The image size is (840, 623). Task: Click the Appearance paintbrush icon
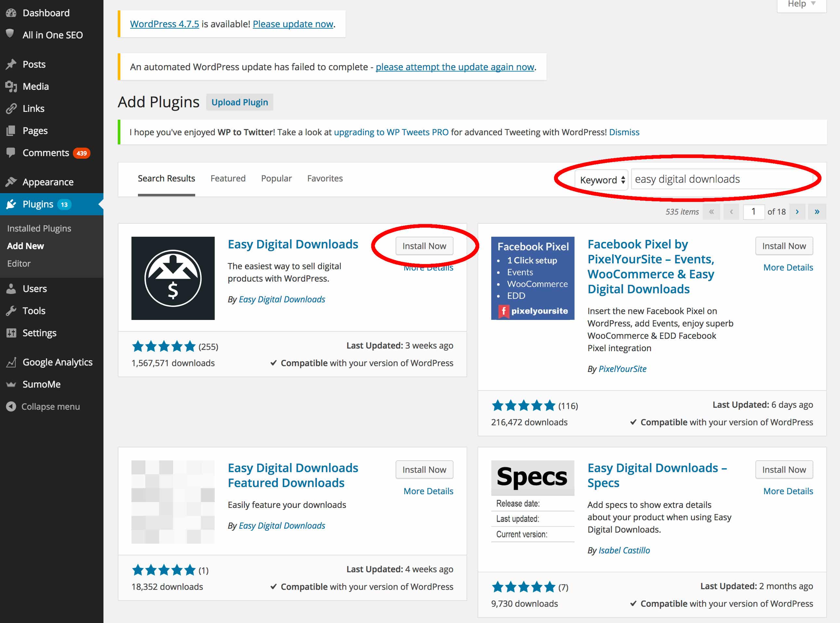11,182
